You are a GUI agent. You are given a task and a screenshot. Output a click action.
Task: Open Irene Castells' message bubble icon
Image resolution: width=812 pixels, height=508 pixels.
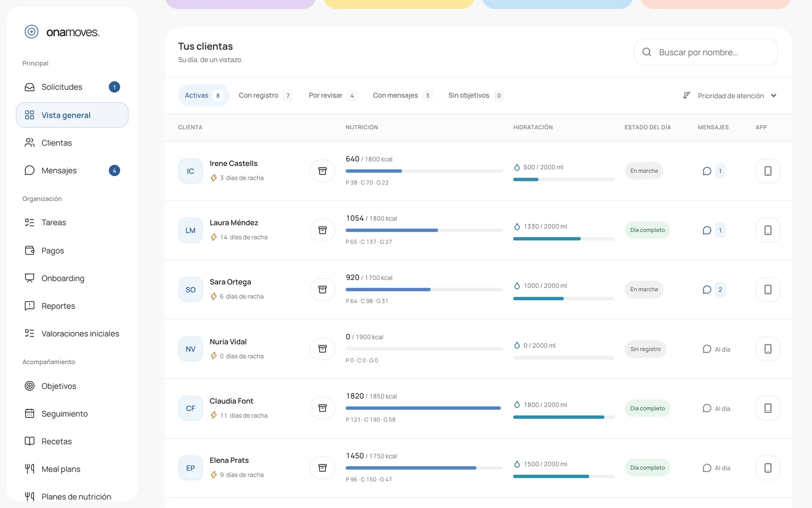click(707, 171)
